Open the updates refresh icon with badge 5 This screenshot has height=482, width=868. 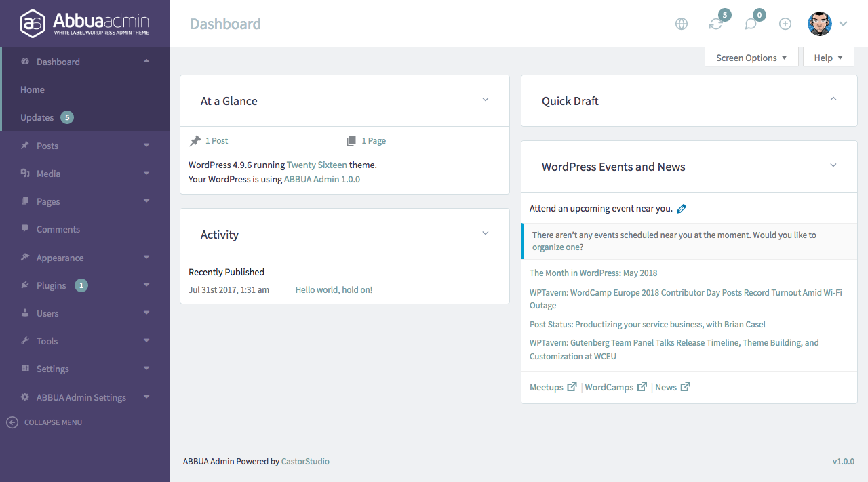[x=716, y=24]
